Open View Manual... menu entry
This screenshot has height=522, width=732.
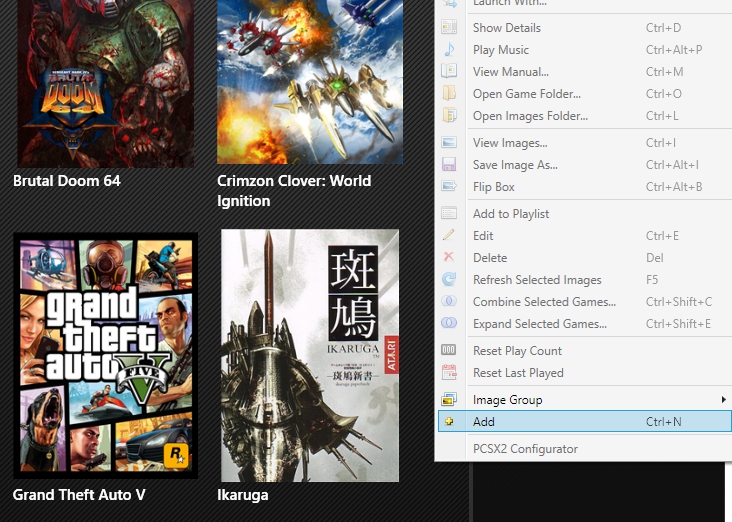click(584, 71)
